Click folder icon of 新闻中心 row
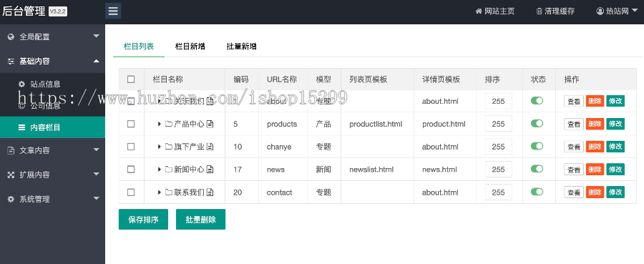This screenshot has width=644, height=264. tap(169, 169)
